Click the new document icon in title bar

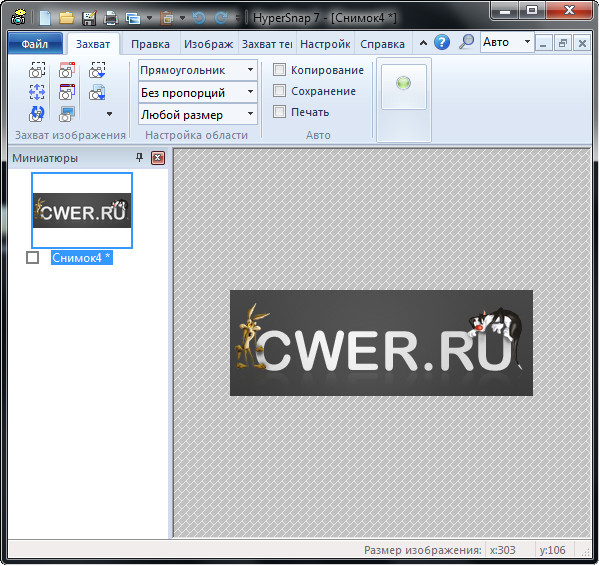point(44,17)
